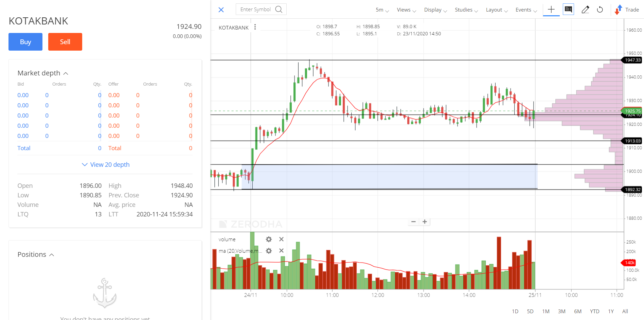Click the reset/refresh chart icon
Viewport: 644px width, 320px height.
[x=600, y=10]
